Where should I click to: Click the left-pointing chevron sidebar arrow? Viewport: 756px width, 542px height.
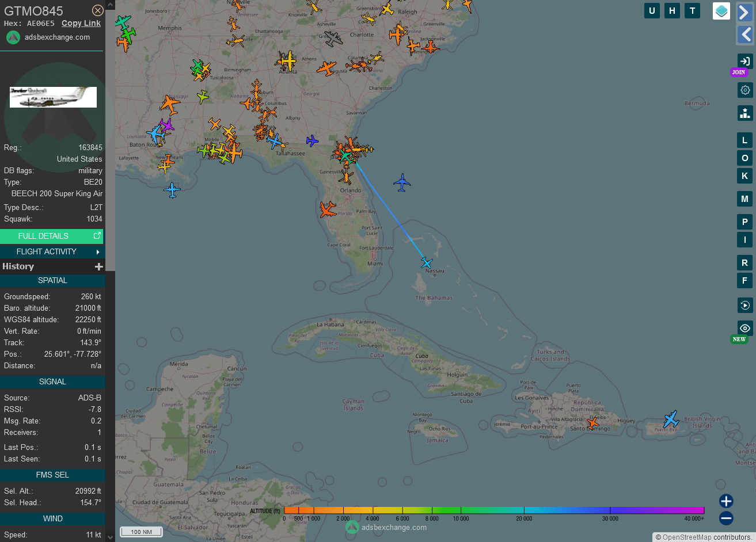click(x=745, y=35)
